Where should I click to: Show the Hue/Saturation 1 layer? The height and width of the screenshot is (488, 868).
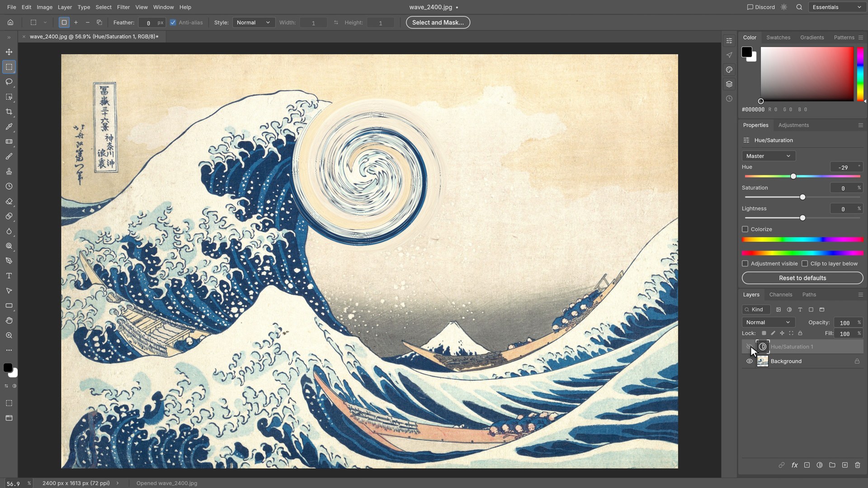[x=750, y=347]
